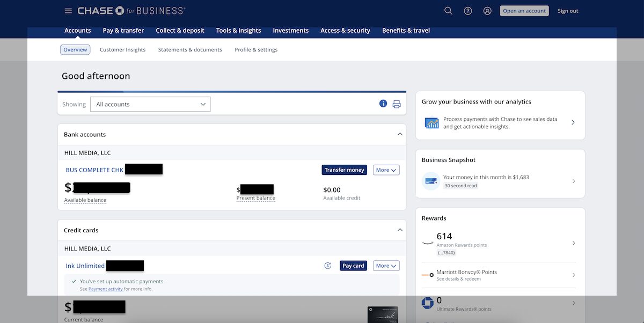Click the Marriott Bonvoy logo icon
The image size is (644, 323).
click(428, 275)
